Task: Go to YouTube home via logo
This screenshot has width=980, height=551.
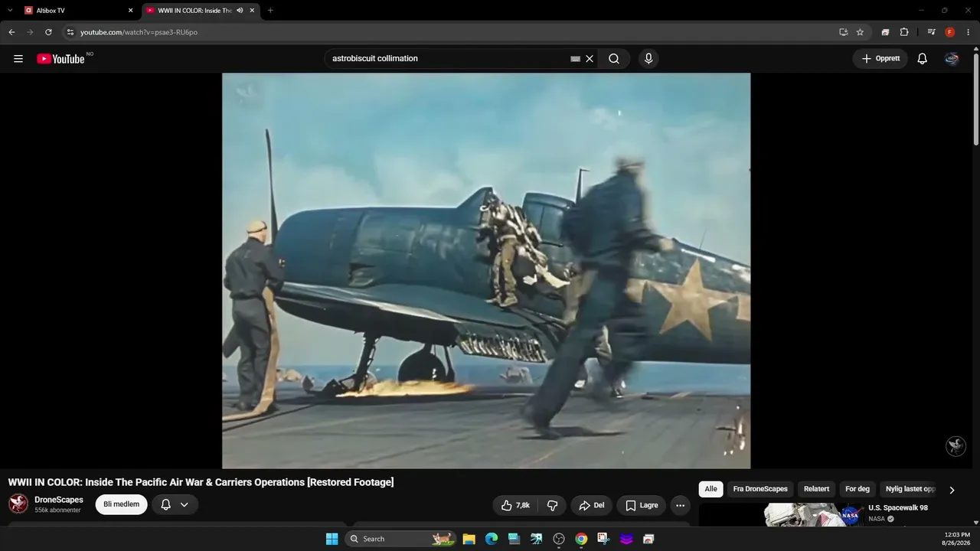Action: [60, 59]
